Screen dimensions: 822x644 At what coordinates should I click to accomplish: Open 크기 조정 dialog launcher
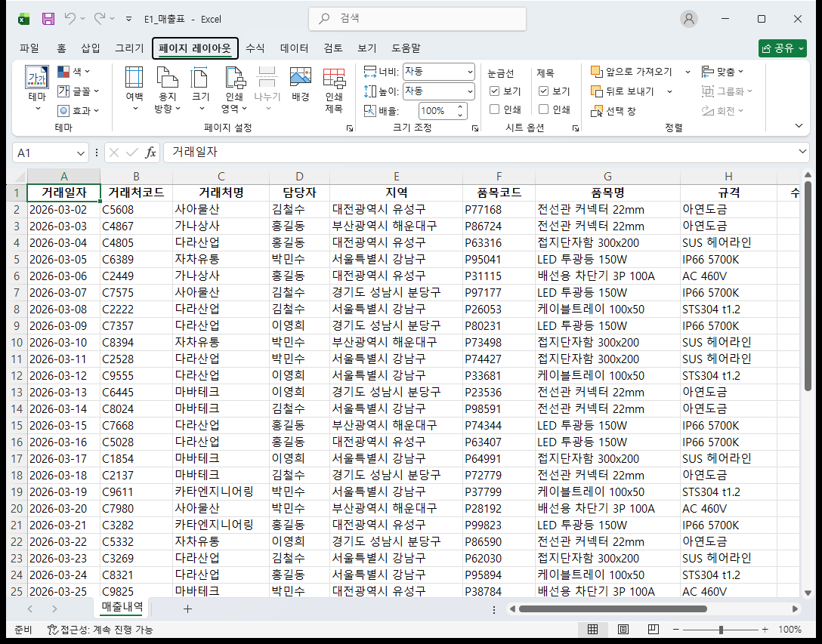click(x=474, y=128)
